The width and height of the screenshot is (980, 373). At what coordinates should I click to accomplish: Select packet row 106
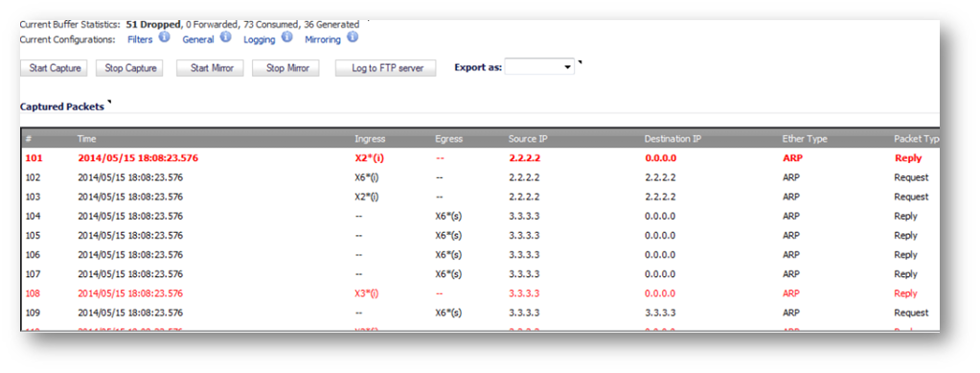pos(480,255)
